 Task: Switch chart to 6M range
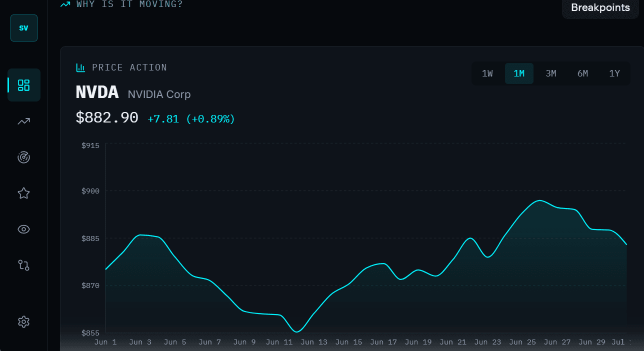(582, 73)
